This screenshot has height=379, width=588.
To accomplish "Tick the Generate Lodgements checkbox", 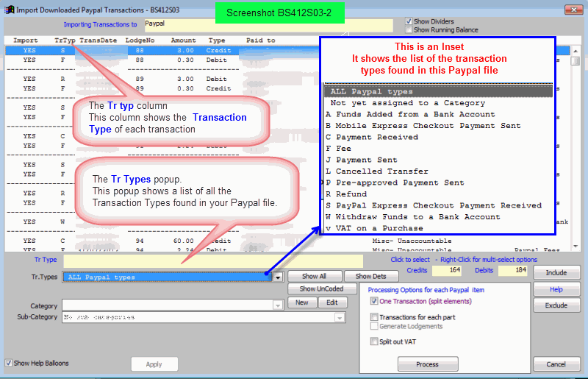I will [374, 326].
